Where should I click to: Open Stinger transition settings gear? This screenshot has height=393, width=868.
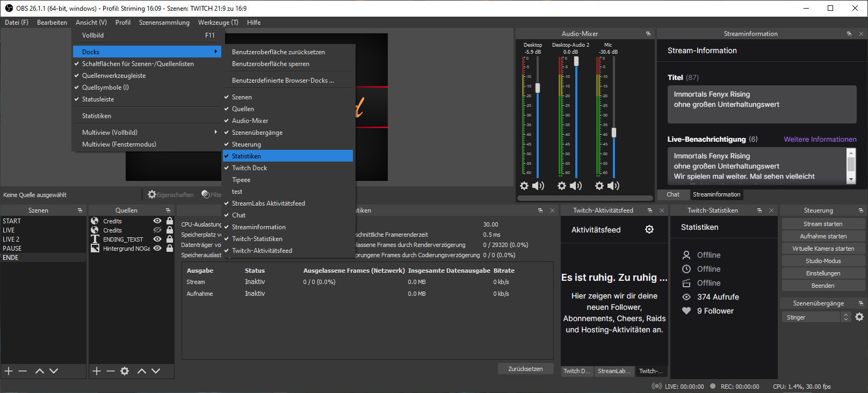(859, 317)
